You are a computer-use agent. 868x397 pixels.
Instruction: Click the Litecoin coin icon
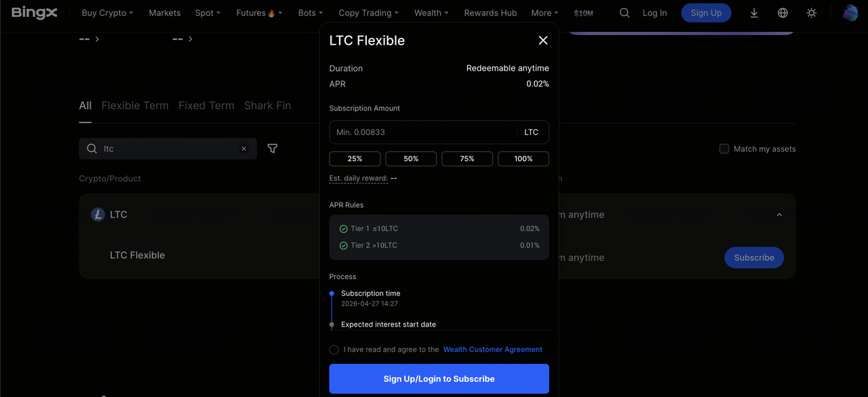pos(98,215)
